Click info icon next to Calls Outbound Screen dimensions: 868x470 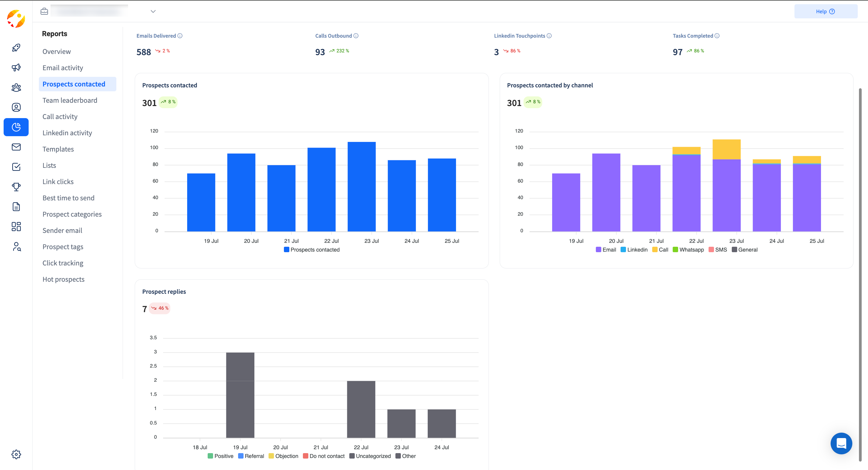[x=356, y=36]
